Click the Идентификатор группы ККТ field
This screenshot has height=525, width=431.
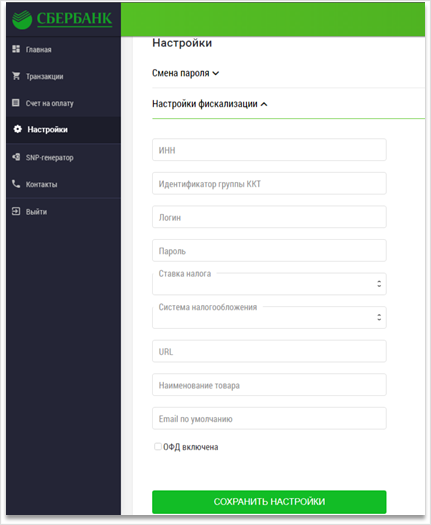(269, 183)
